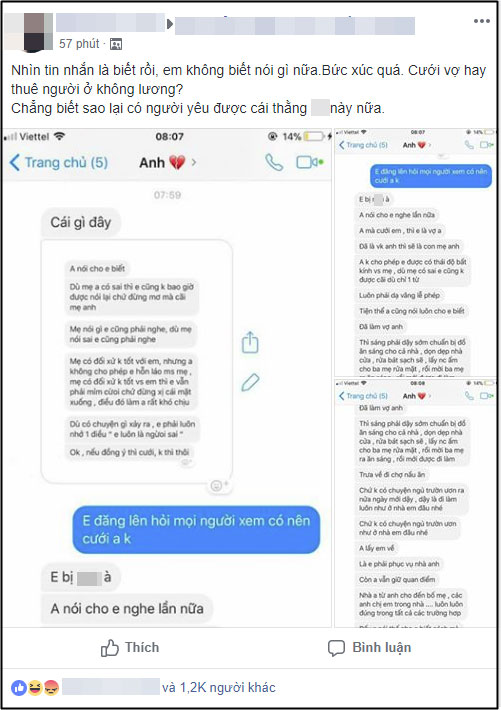Click the like reaction emoji icon
The height and width of the screenshot is (710, 501).
19,688
